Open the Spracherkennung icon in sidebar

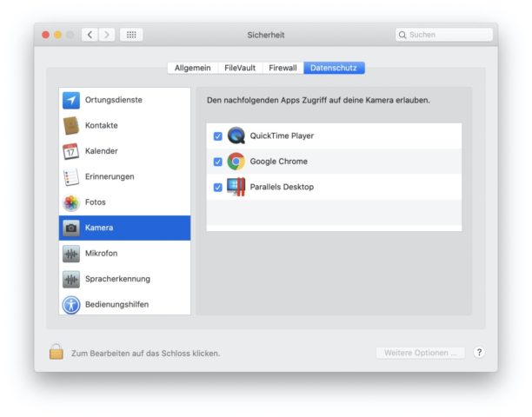[71, 279]
